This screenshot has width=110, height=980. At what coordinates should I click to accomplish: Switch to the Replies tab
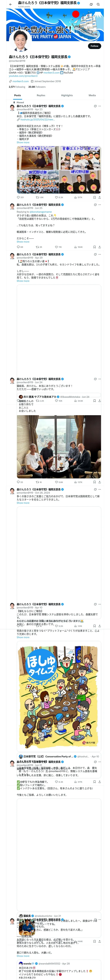click(41, 96)
